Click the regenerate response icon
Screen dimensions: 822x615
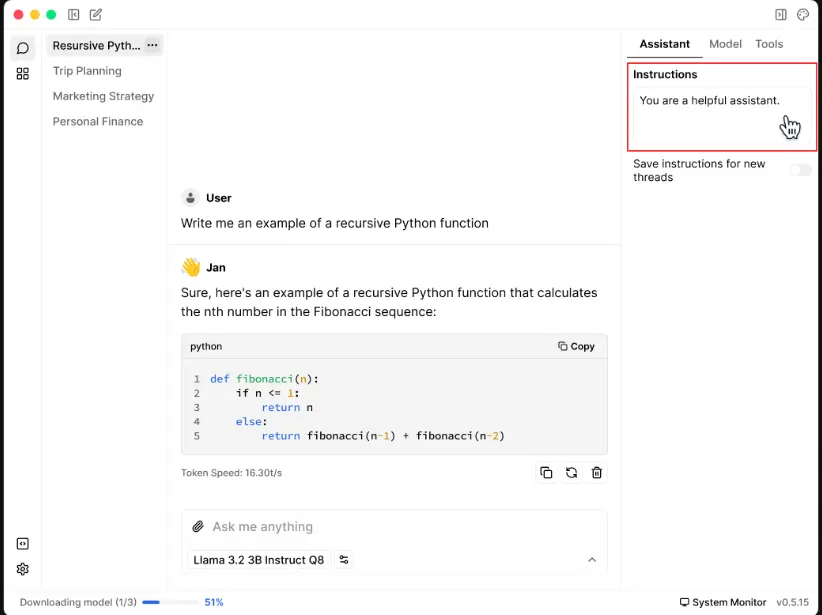(571, 473)
